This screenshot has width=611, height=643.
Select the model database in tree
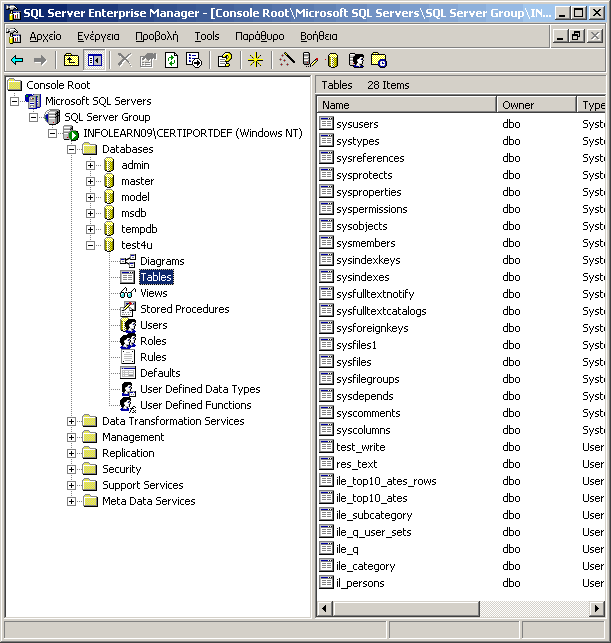135,197
